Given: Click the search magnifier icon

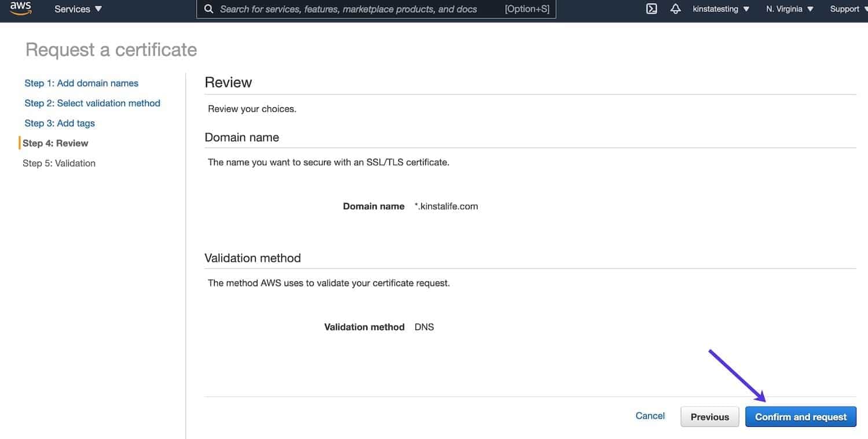Looking at the screenshot, I should 208,9.
